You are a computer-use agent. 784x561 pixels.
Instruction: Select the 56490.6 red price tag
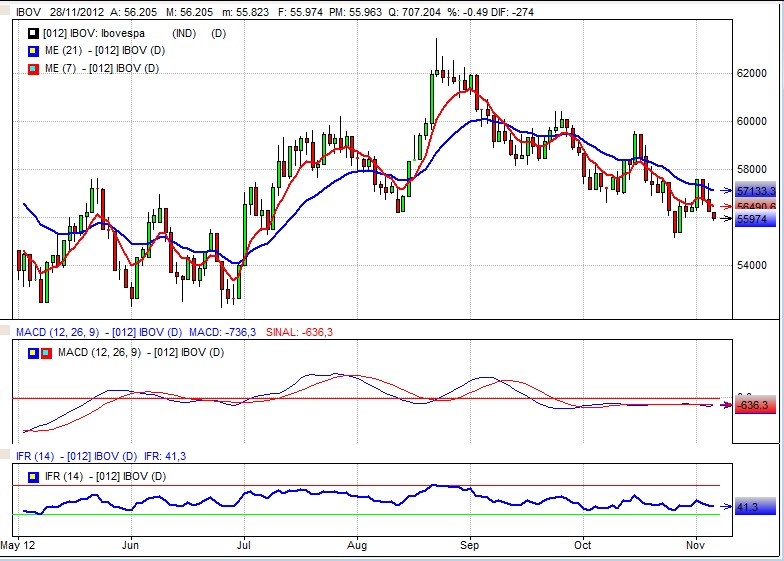(755, 205)
